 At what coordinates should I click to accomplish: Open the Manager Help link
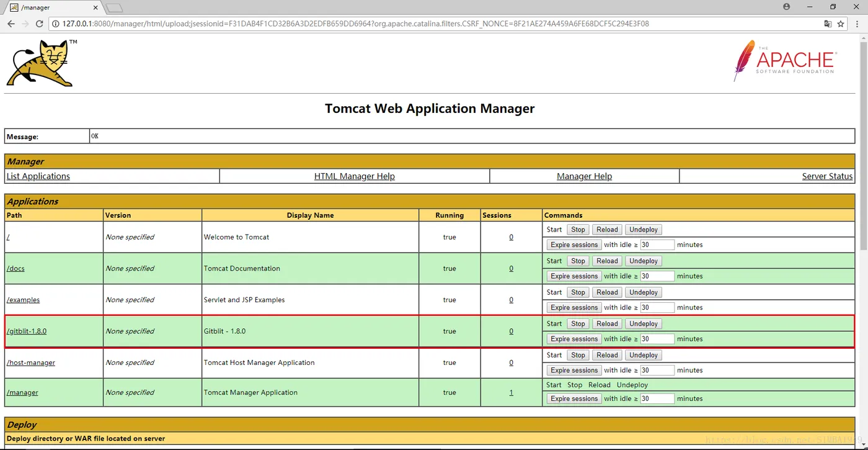pos(585,176)
